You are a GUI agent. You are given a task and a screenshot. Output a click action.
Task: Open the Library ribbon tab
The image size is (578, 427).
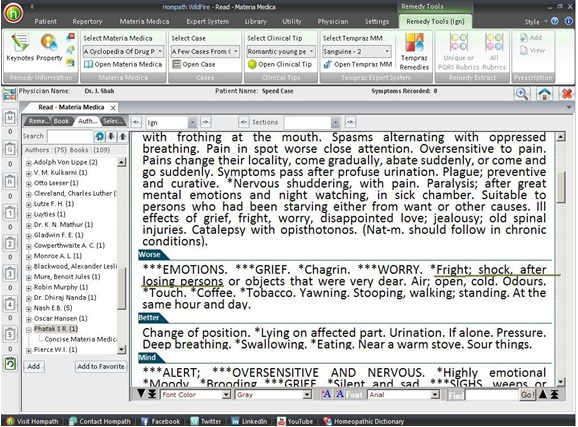click(255, 21)
